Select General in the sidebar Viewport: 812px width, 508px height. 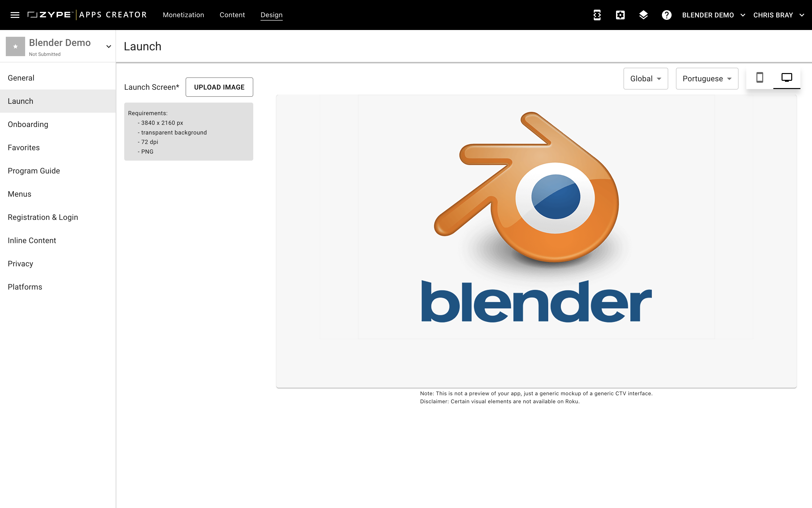pyautogui.click(x=58, y=78)
